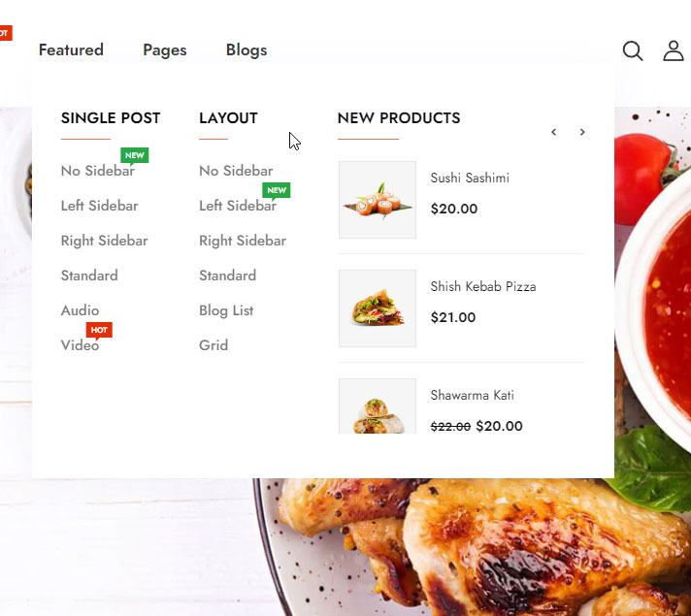
Task: Open the Audio single post page
Action: [80, 310]
